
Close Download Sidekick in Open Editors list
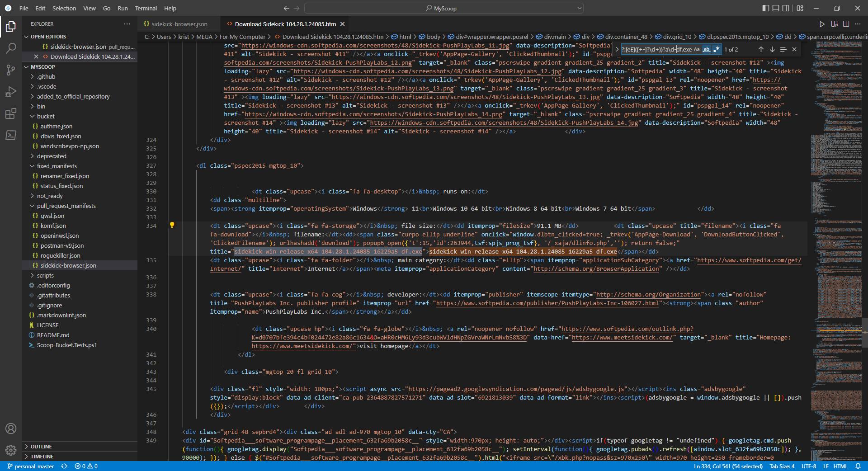coord(36,57)
